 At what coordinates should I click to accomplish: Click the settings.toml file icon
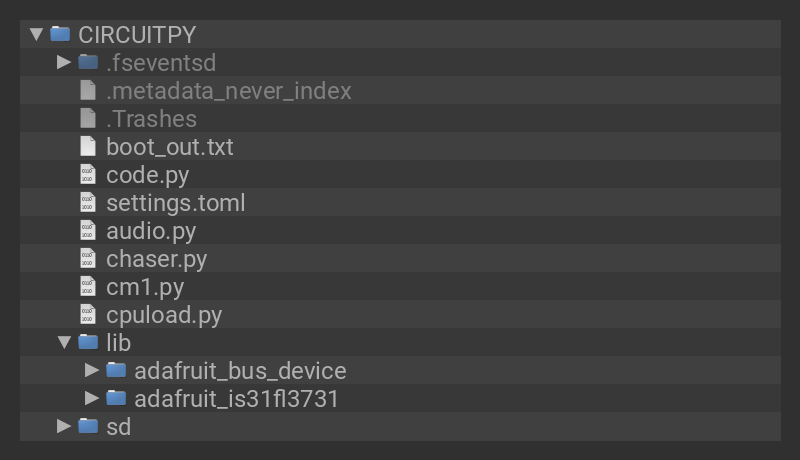pos(89,203)
